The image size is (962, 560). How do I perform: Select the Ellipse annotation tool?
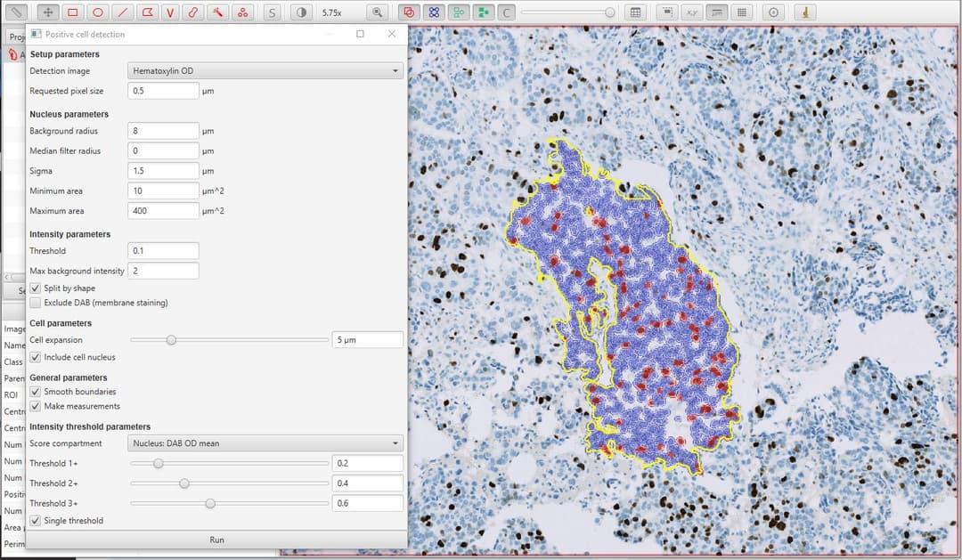click(97, 12)
